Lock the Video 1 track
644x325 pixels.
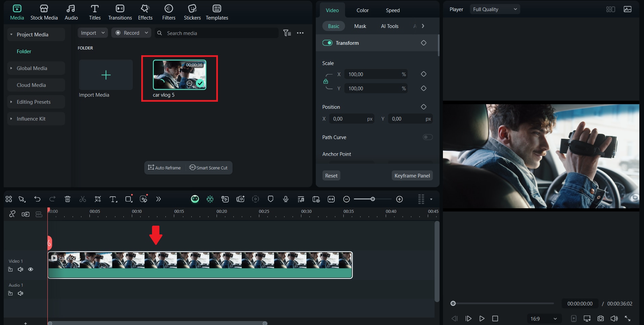coord(10,269)
